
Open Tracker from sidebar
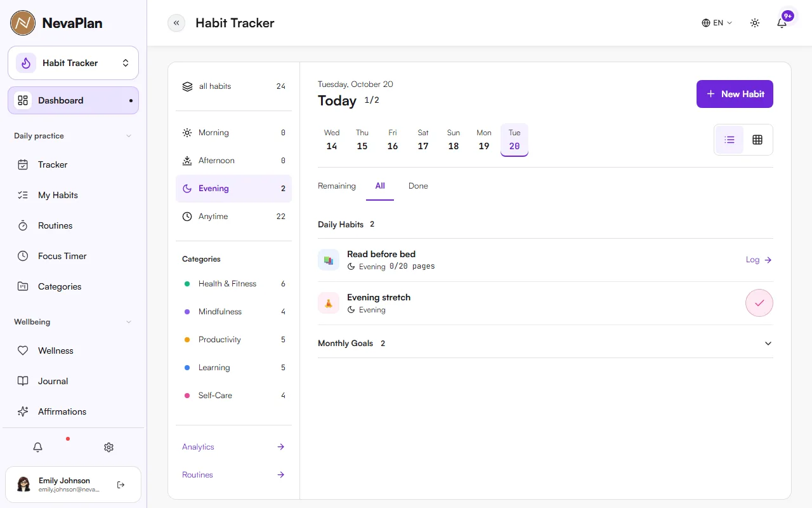(x=73, y=164)
